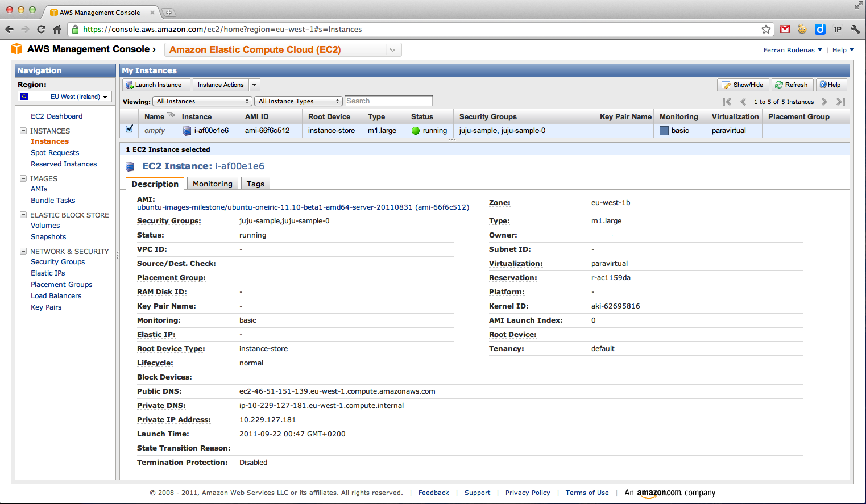
Task: Click the tag icon in Name column header
Action: (x=171, y=115)
